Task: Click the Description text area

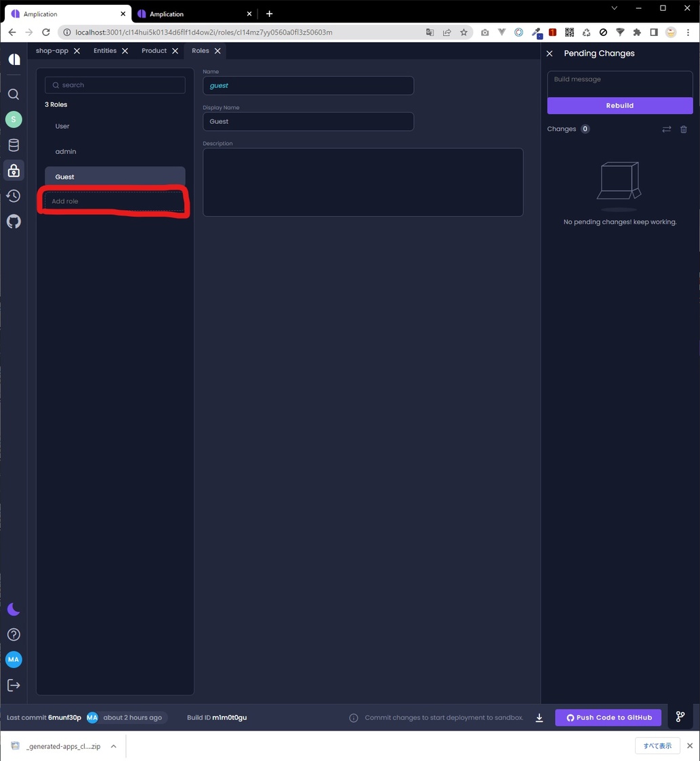Action: coord(363,182)
